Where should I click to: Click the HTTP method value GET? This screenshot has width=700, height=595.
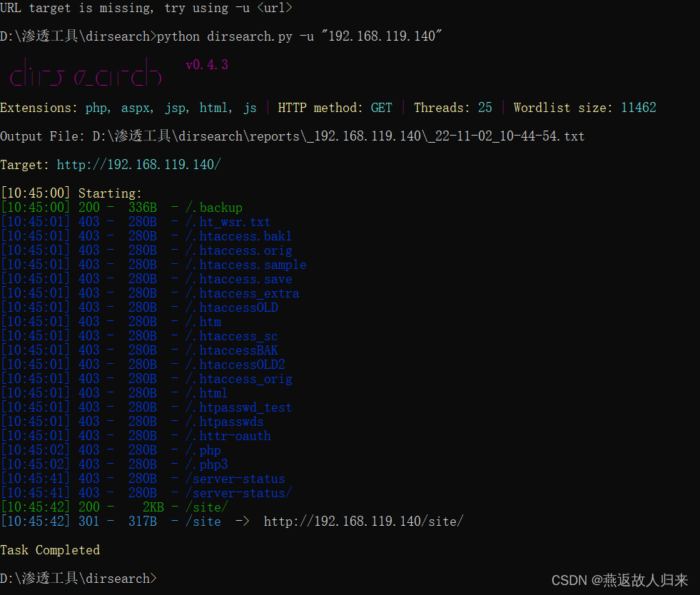click(381, 108)
